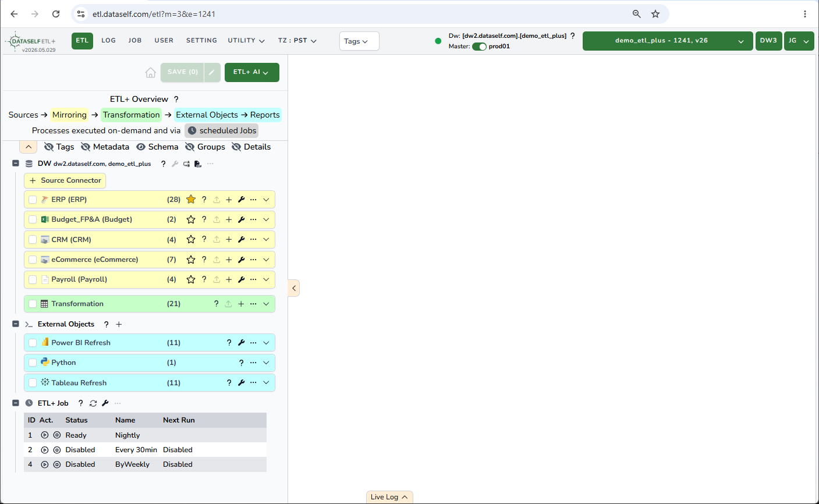Click the rename icon on DW row

click(186, 164)
